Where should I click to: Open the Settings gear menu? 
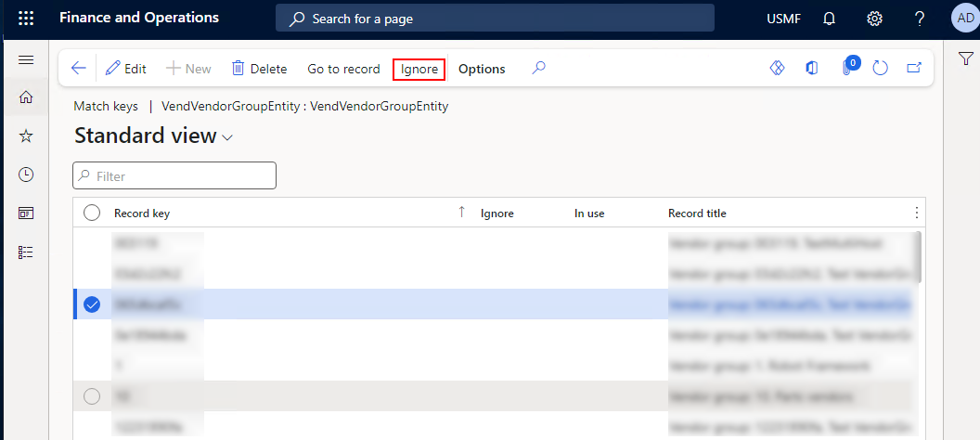pos(874,19)
